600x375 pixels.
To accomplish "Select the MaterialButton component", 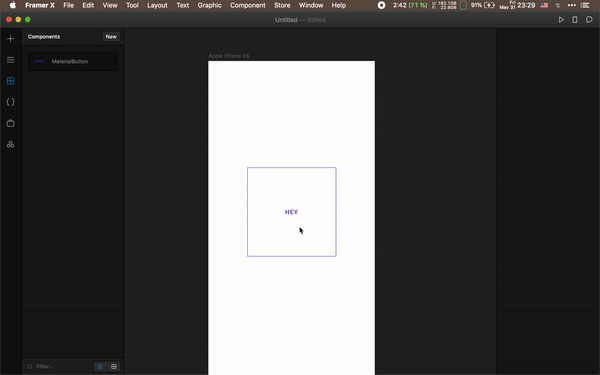I will coord(73,61).
